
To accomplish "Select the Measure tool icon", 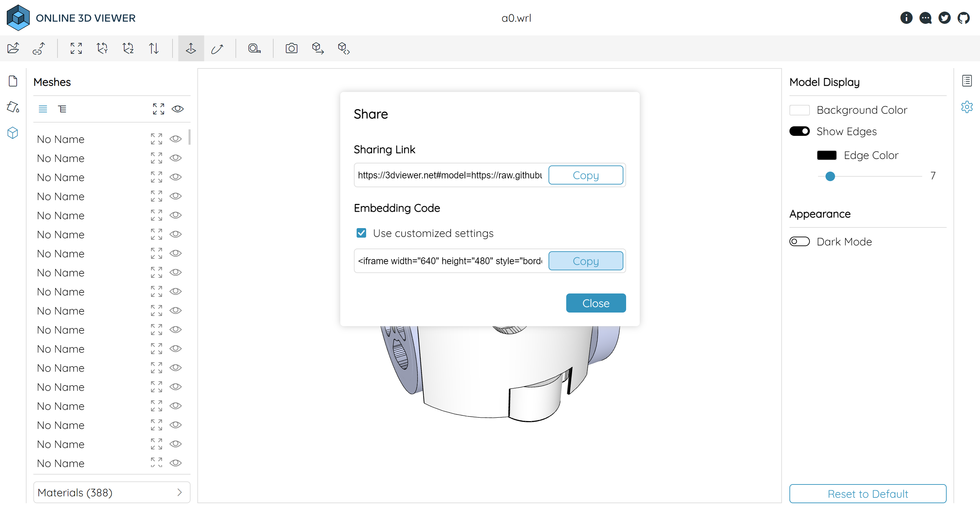I will 255,48.
